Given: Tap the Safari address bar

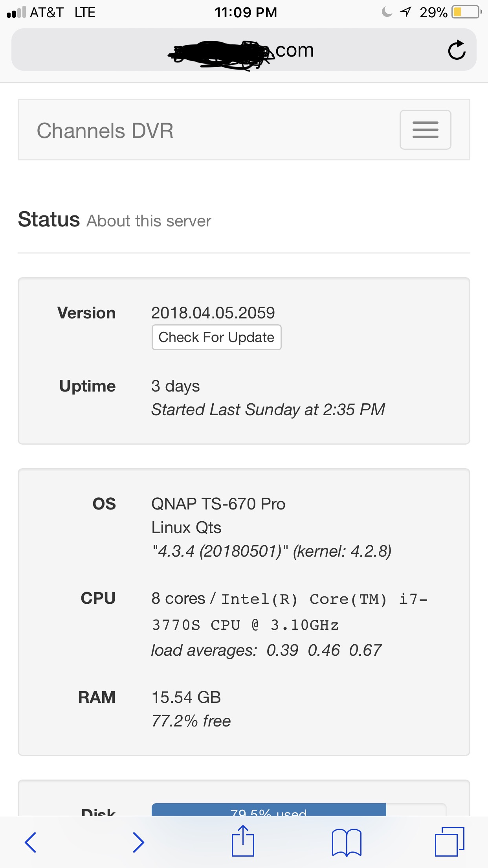Looking at the screenshot, I should [x=244, y=50].
